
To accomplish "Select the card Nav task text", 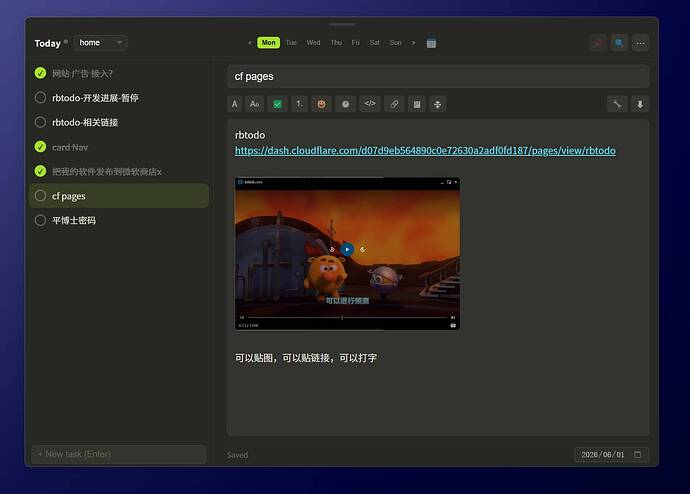I will pyautogui.click(x=70, y=147).
